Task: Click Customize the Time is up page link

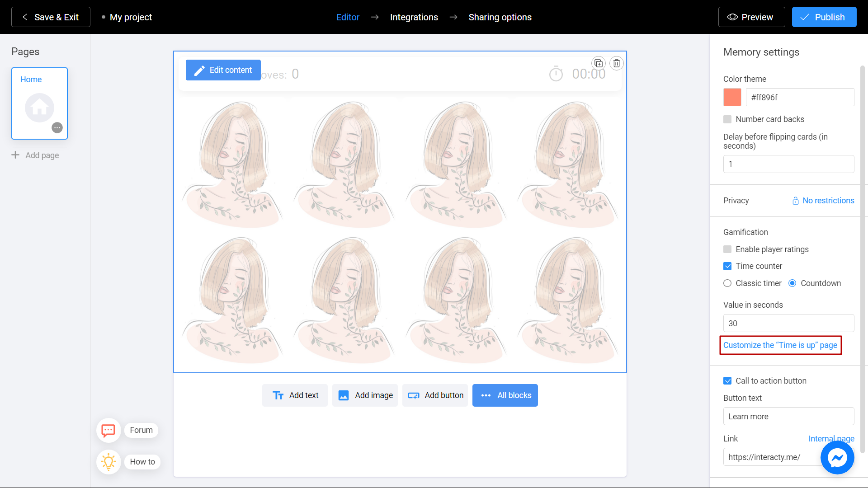Action: click(x=780, y=345)
